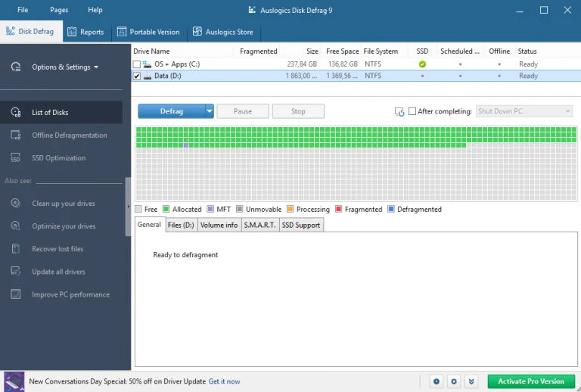
Task: Open the Portable Version tab
Action: [148, 32]
